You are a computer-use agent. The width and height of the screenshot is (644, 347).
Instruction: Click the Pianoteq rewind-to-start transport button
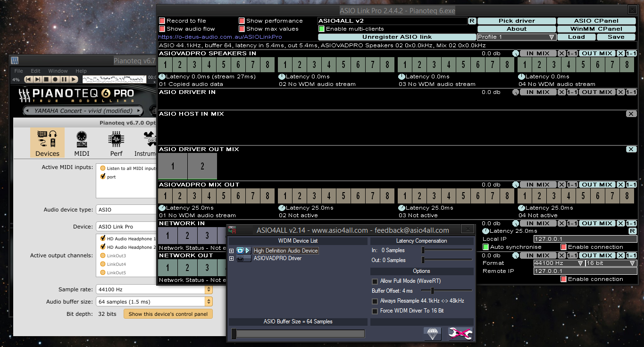click(28, 79)
